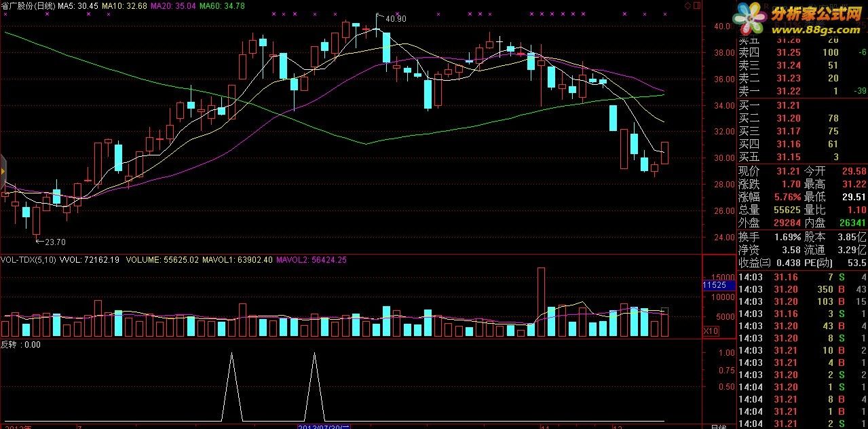This screenshot has width=868, height=429.
Task: Expand the left side panel arrow tab
Action: pos(3,173)
